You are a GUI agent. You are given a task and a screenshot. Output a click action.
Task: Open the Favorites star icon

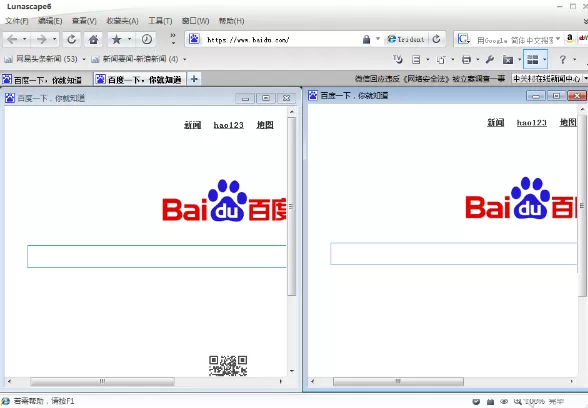coord(117,39)
